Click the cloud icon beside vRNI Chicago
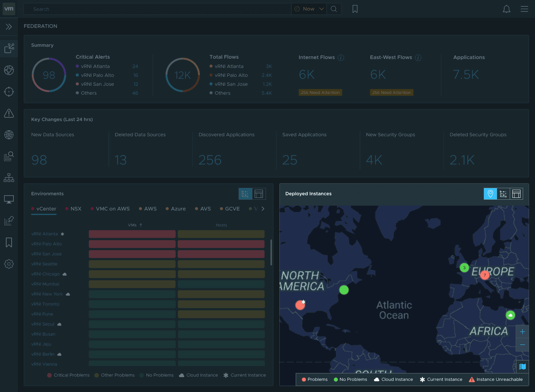Screen dimensions: 535x392 tap(65, 274)
